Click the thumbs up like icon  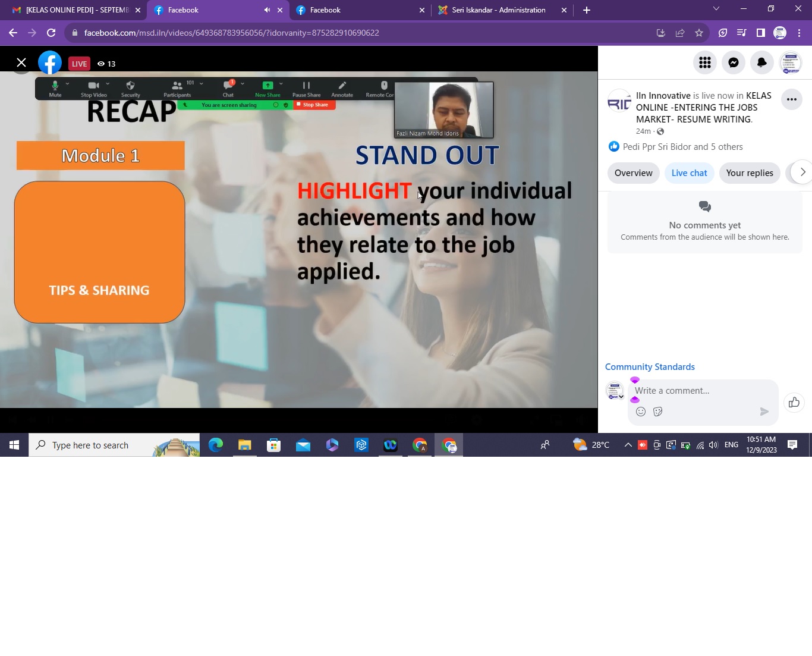click(794, 403)
